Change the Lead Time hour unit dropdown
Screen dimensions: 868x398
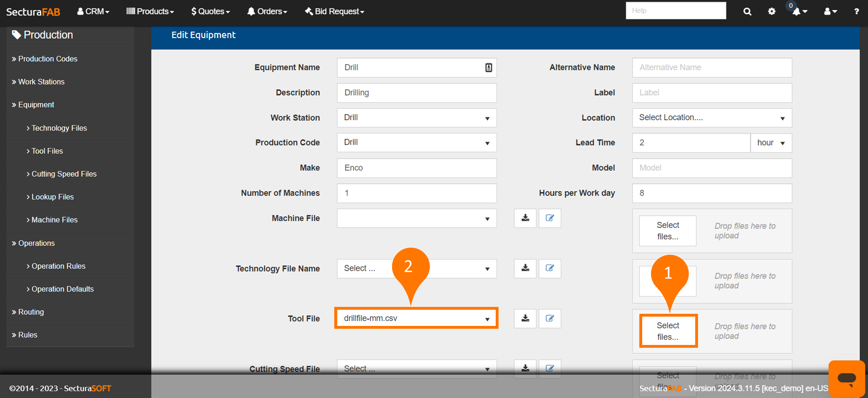tap(771, 143)
